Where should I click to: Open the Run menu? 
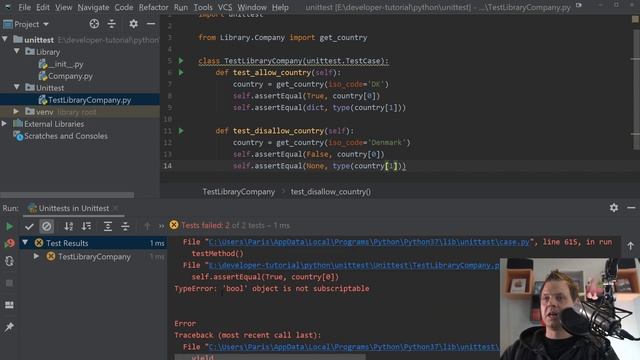pos(180,7)
